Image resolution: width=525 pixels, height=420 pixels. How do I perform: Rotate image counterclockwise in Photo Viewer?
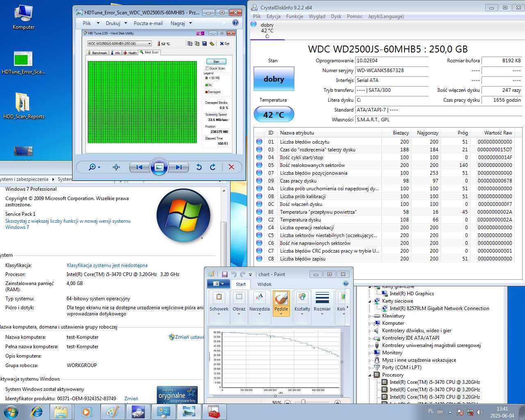pos(199,167)
